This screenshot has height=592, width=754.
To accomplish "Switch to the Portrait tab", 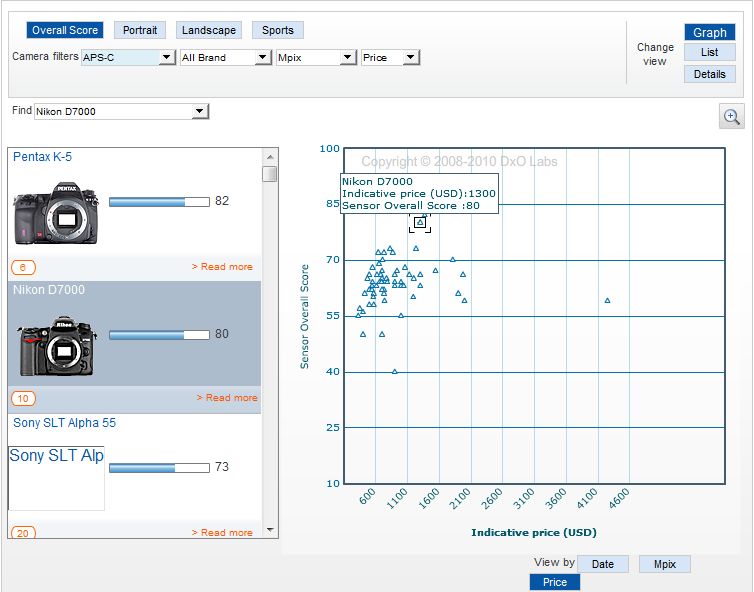I will pyautogui.click(x=140, y=30).
